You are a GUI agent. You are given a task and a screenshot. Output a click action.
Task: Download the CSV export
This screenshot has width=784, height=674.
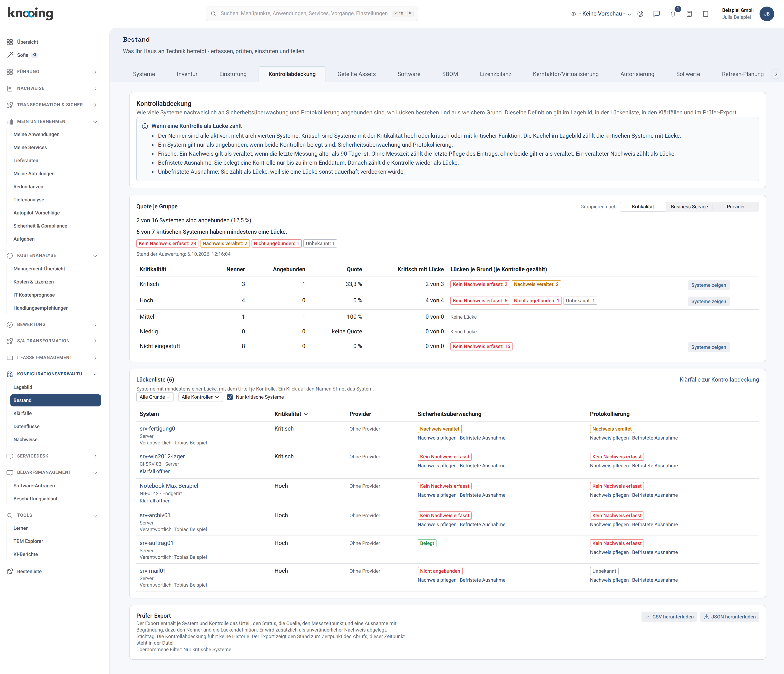coord(669,617)
